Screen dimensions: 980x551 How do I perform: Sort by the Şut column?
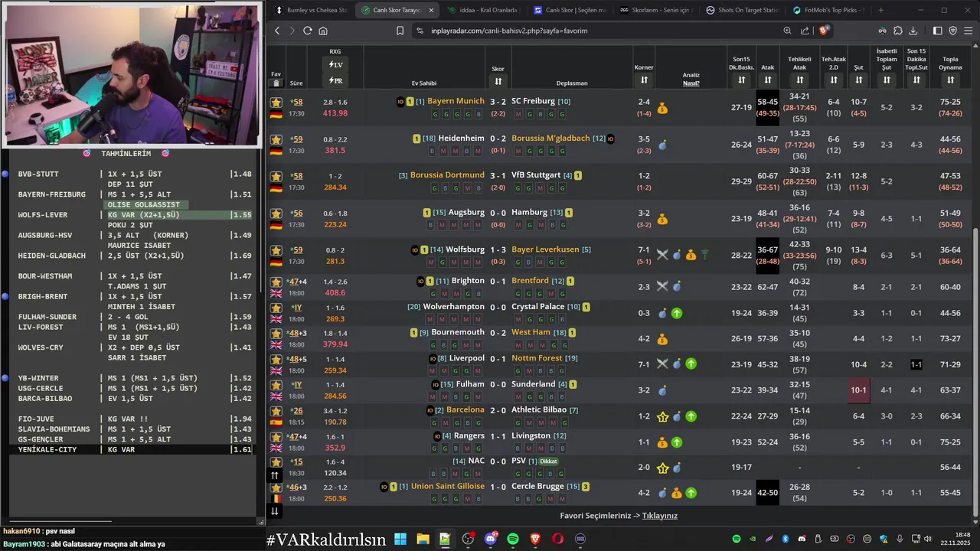pos(858,80)
